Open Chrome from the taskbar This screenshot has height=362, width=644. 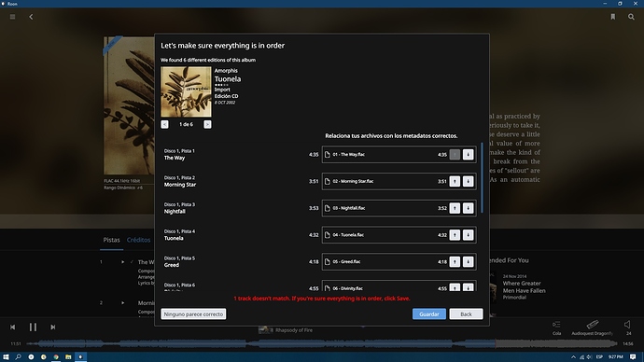(56, 357)
